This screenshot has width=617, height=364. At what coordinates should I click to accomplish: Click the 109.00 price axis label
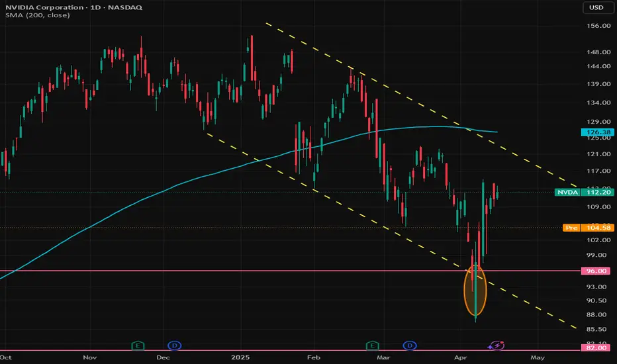[598, 206]
